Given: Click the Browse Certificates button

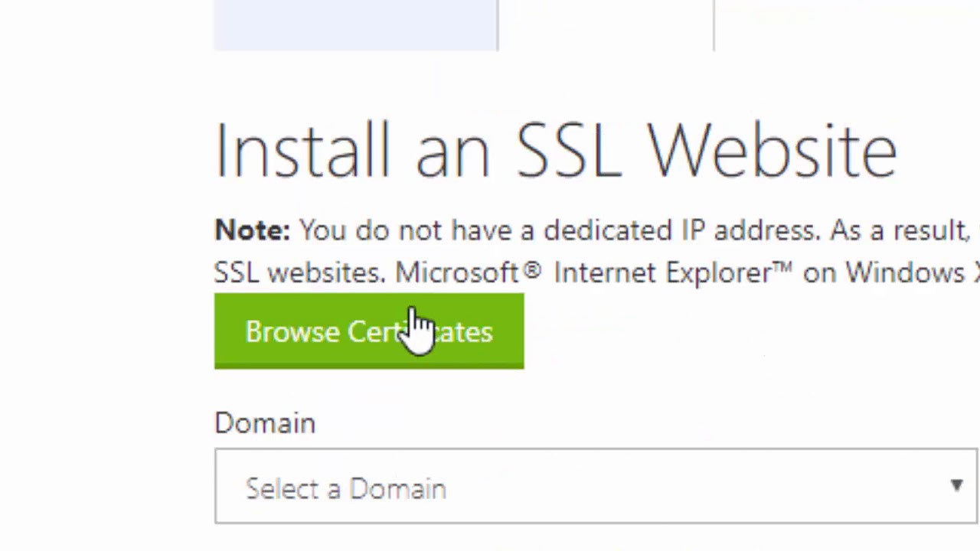Looking at the screenshot, I should [369, 331].
